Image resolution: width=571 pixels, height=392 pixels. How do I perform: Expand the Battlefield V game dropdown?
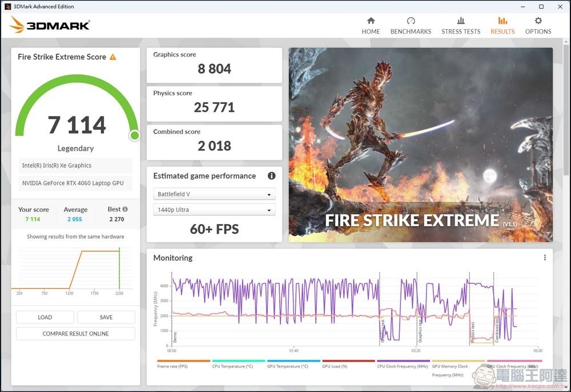tap(214, 194)
